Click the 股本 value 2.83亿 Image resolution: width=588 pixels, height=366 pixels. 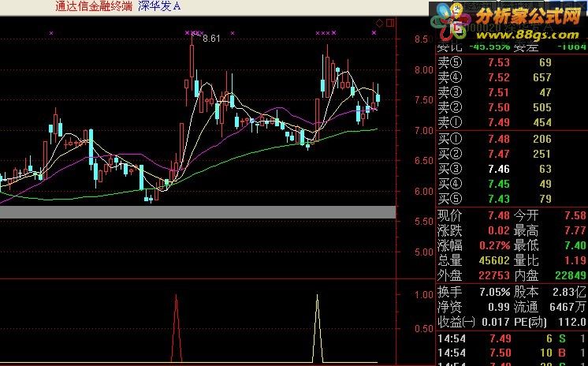click(x=569, y=292)
